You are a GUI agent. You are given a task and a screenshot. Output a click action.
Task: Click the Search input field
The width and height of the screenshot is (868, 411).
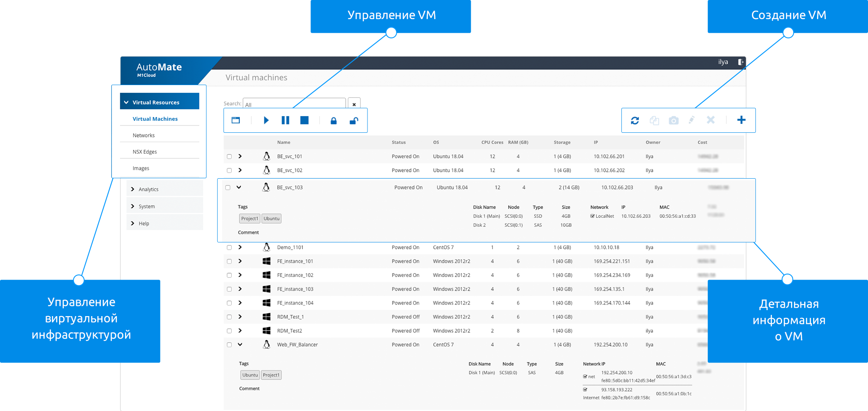(x=294, y=104)
